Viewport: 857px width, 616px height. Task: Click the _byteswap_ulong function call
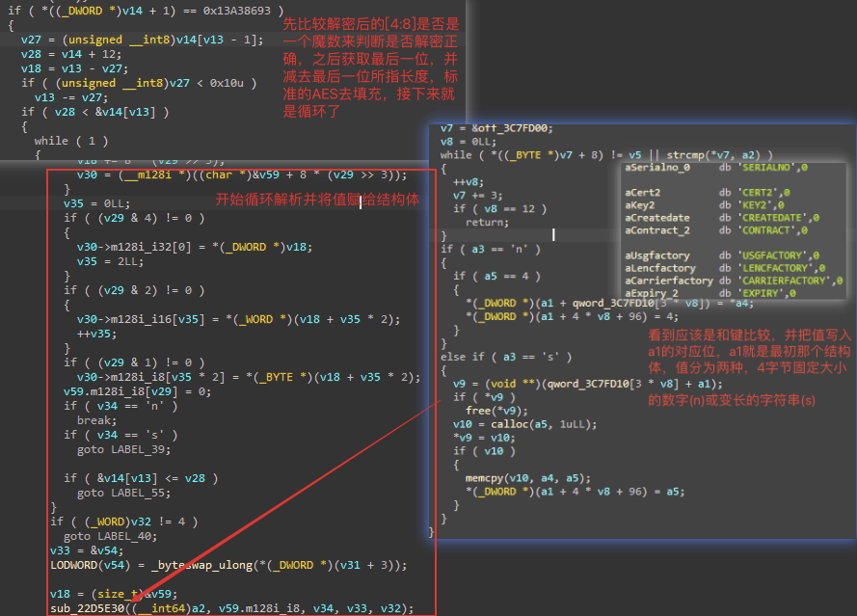[x=279, y=565]
